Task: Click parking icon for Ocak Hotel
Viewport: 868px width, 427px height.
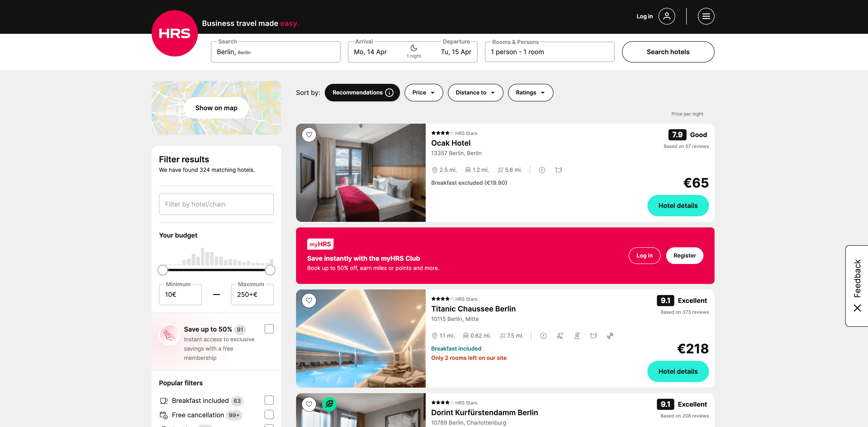Action: click(x=542, y=170)
